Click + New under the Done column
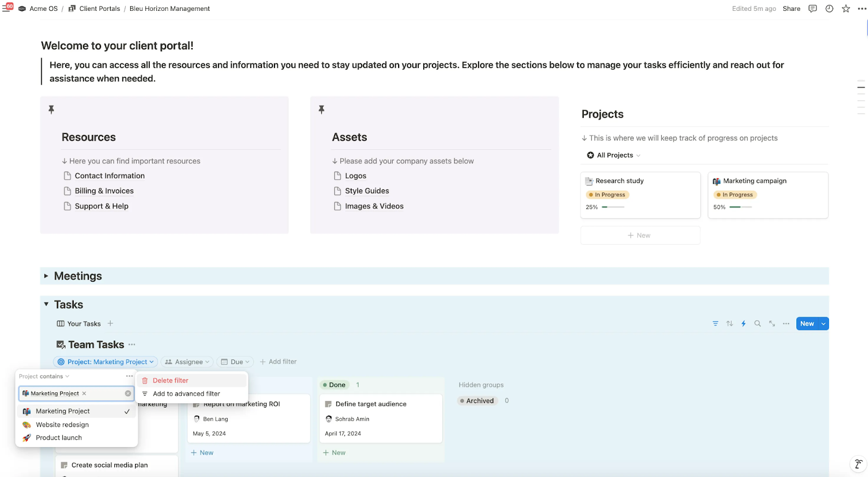868x477 pixels. pyautogui.click(x=334, y=453)
